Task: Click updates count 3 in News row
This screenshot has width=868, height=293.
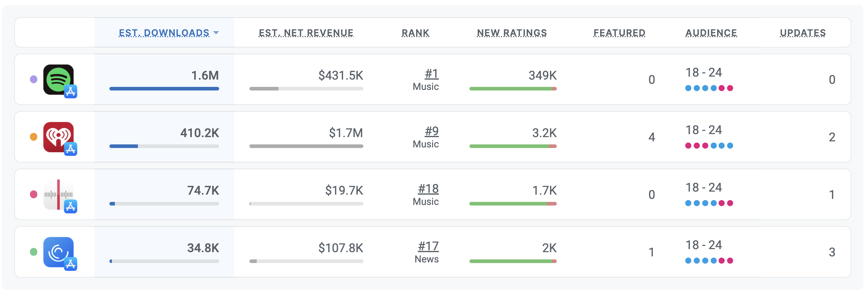Action: (x=832, y=252)
